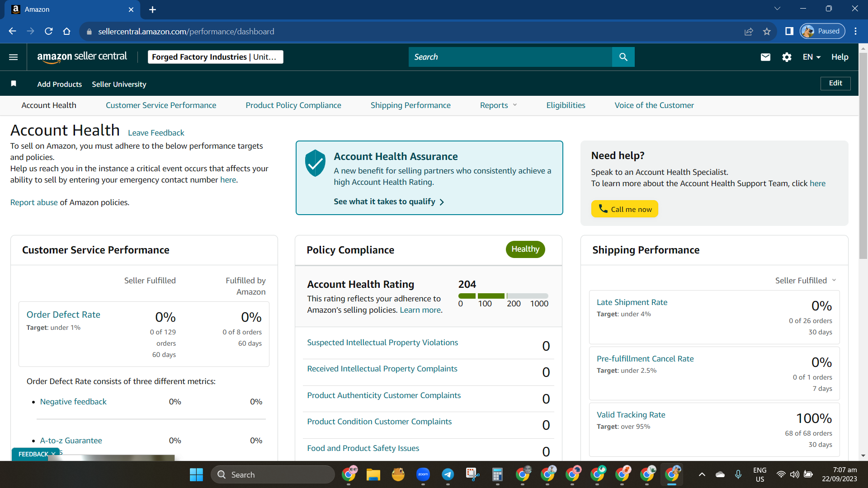Toggle the browser side panel icon
This screenshot has width=868, height=488.
pyautogui.click(x=789, y=31)
